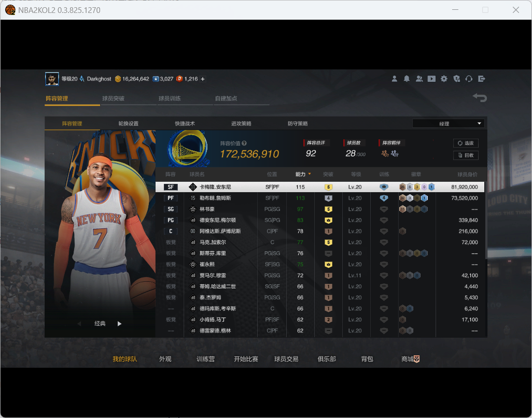Click the previous card style arrow beside 经典
532x418 pixels.
(79, 324)
